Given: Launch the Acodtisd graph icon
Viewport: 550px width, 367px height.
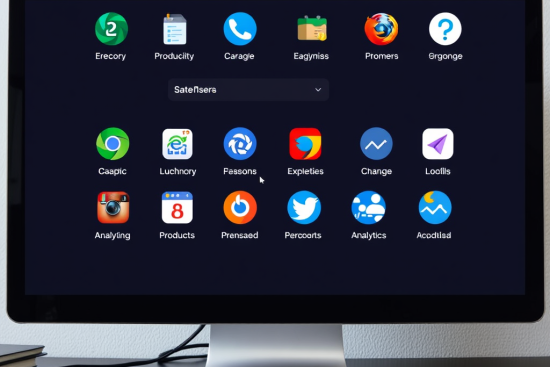Looking at the screenshot, I should pyautogui.click(x=435, y=207).
